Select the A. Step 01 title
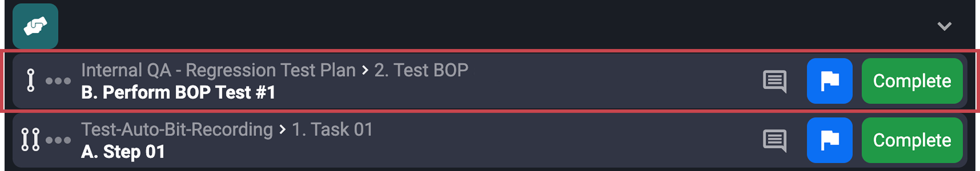 click(122, 152)
